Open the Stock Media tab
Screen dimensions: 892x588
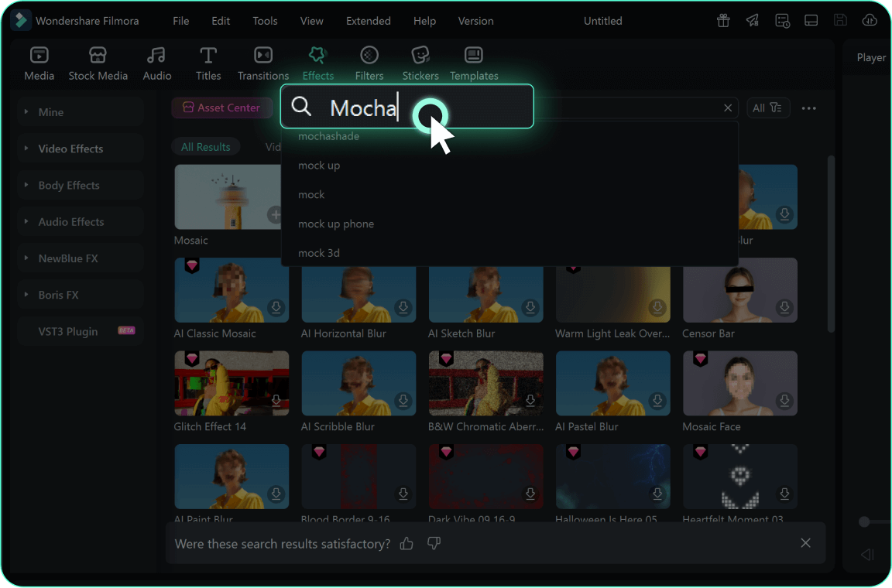click(x=98, y=63)
